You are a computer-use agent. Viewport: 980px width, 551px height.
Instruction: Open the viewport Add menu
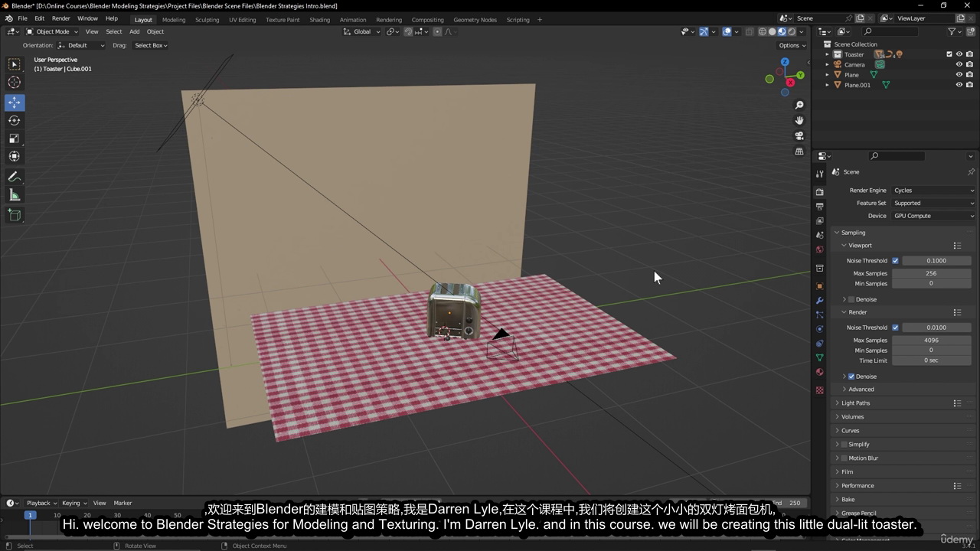(x=134, y=31)
